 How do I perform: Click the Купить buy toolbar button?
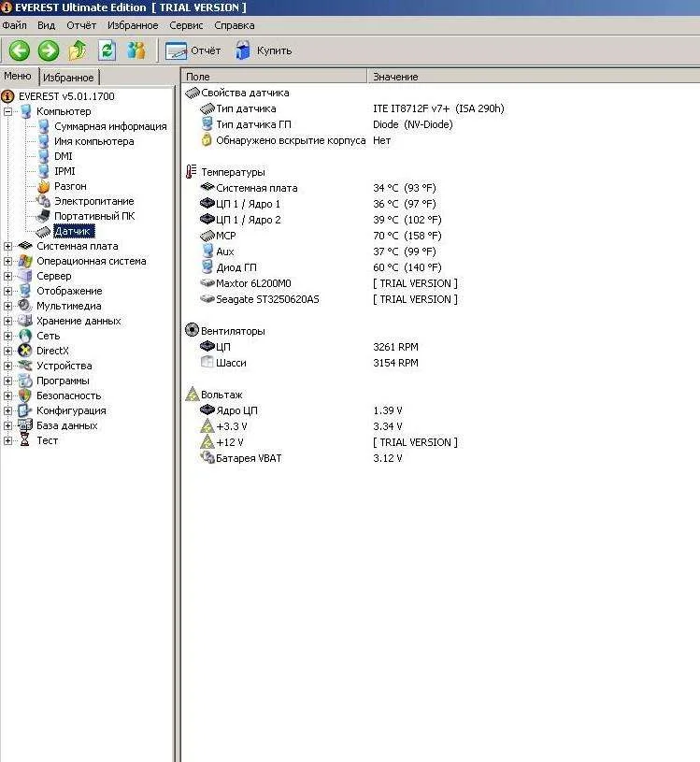(264, 50)
